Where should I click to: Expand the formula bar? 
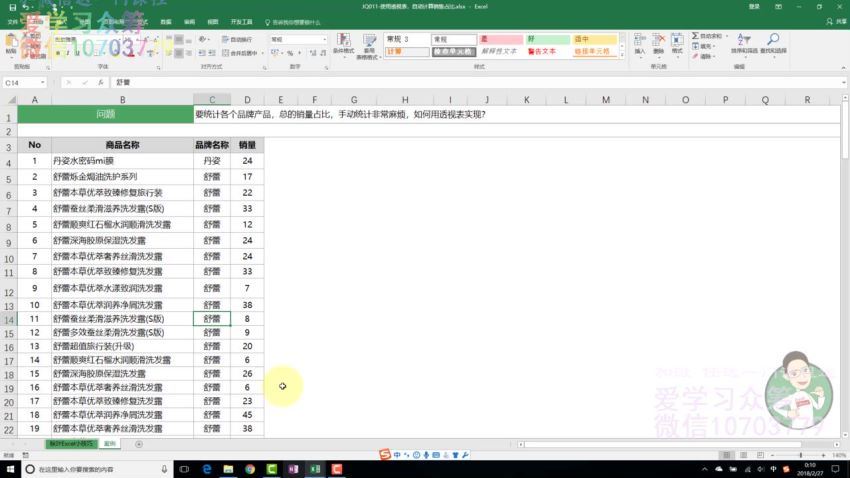tap(841, 83)
